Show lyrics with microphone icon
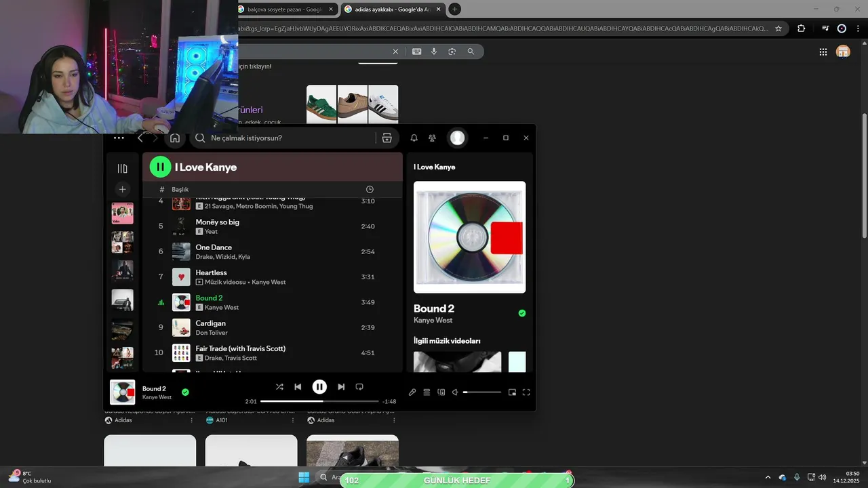The image size is (868, 488). point(412,392)
